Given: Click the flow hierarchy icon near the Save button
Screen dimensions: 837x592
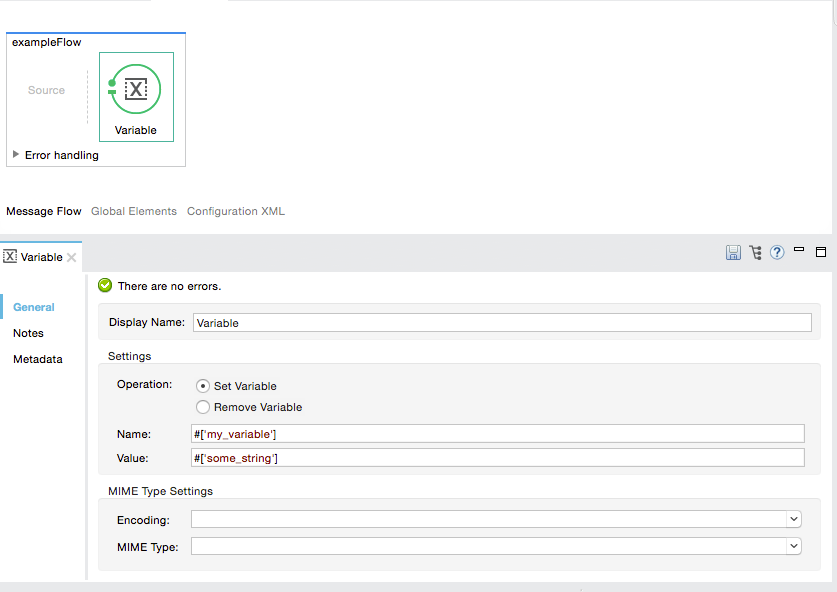Looking at the screenshot, I should point(755,253).
